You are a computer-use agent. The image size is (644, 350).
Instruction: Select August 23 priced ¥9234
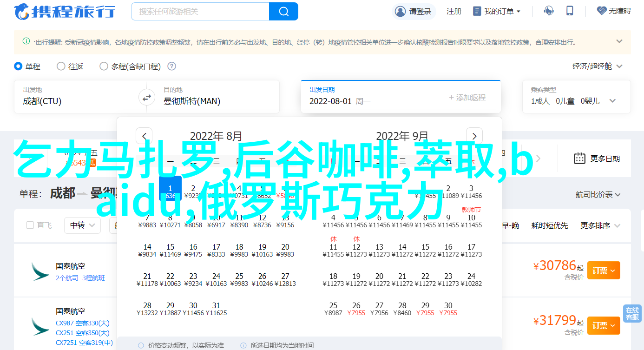click(193, 279)
